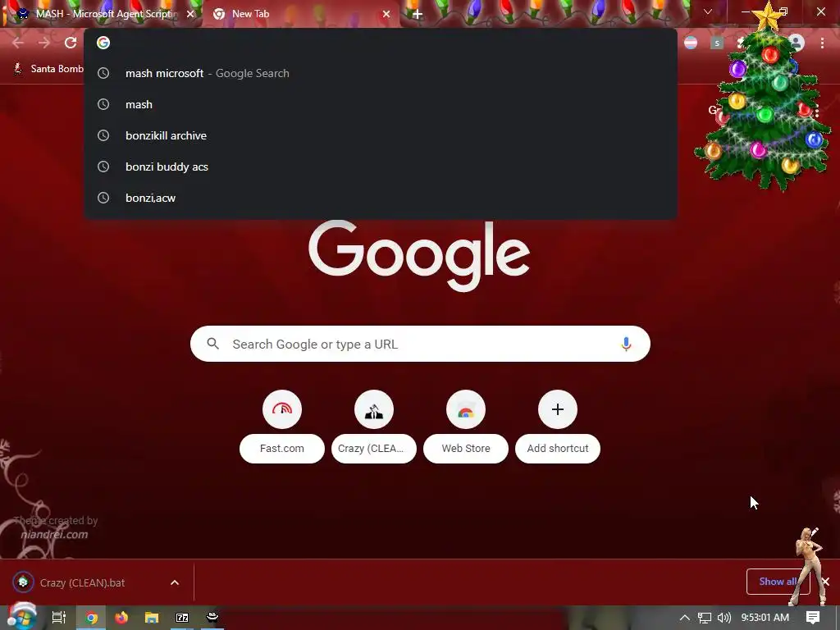
Task: Open the Crazy (CLEA... shortcut icon
Action: pyautogui.click(x=374, y=409)
